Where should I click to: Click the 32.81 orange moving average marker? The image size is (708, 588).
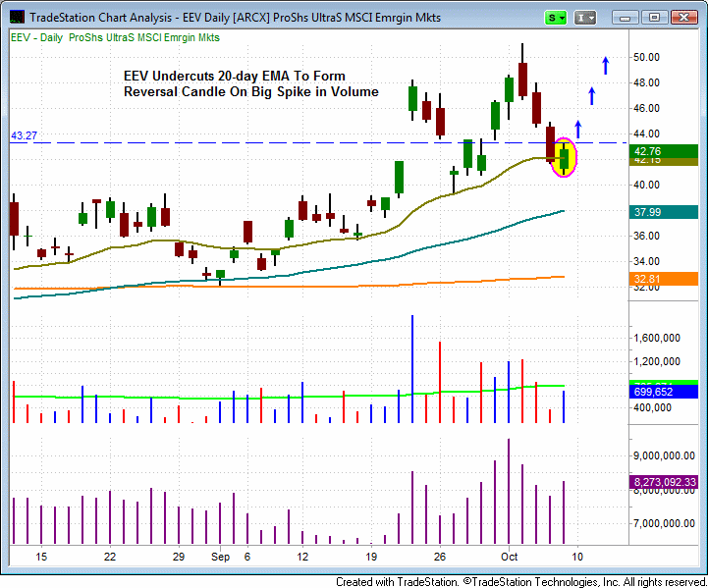[x=663, y=279]
